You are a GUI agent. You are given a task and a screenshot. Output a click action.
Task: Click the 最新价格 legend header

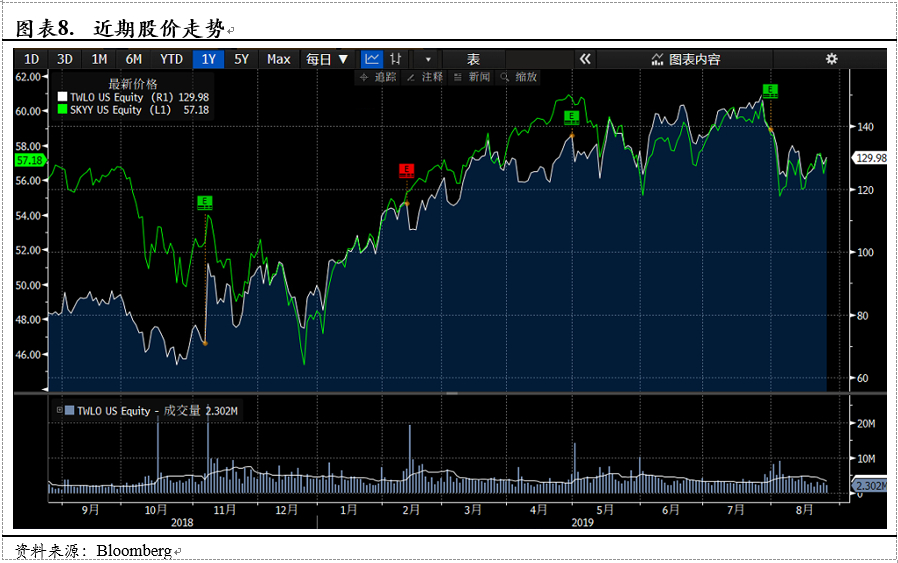(133, 84)
